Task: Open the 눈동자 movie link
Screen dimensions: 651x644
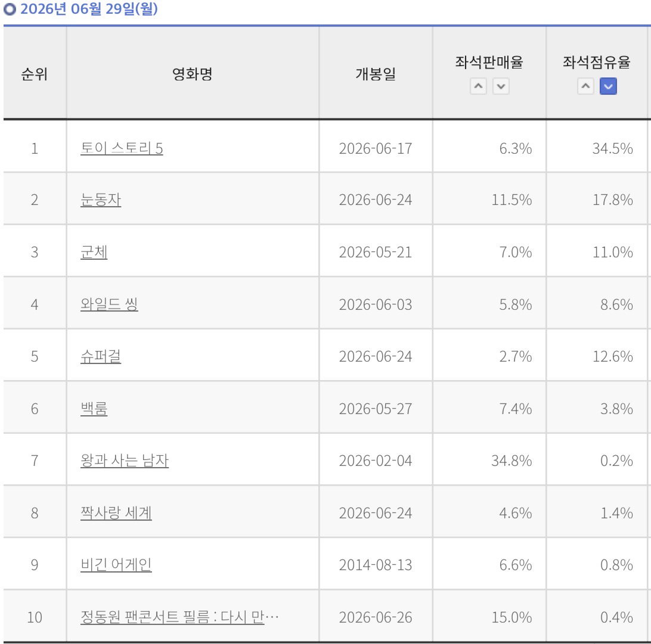Action: point(101,200)
